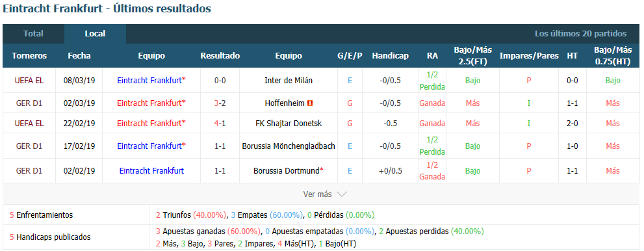This screenshot has width=644, height=251.
Task: Click the GER D1 tournament on 02/03/19
Action: pos(29,103)
